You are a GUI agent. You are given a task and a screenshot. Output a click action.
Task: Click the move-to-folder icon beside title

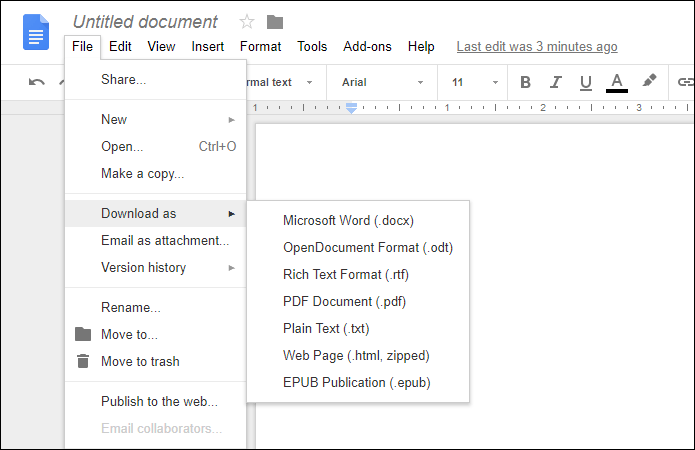coord(275,22)
